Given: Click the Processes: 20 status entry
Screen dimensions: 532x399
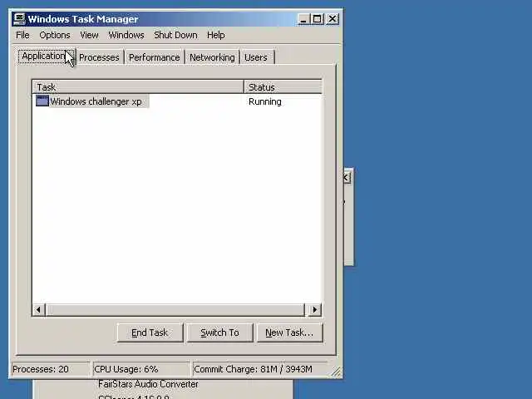Looking at the screenshot, I should point(51,369).
